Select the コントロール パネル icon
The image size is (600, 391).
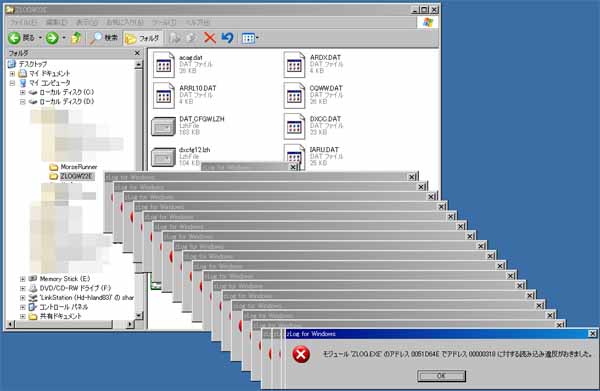(33, 307)
